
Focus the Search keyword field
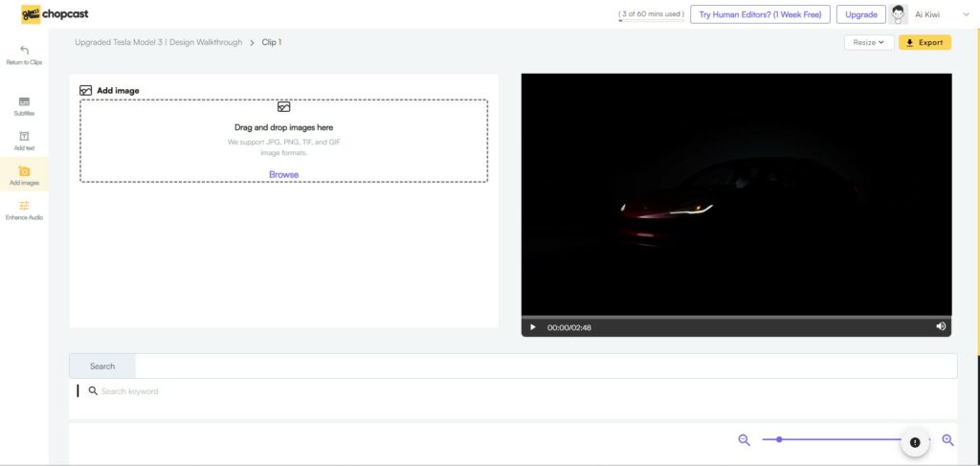pos(129,391)
